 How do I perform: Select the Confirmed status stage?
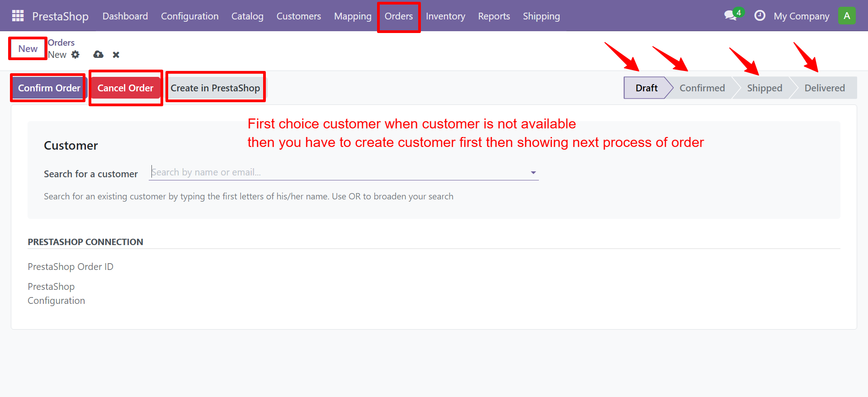click(702, 88)
